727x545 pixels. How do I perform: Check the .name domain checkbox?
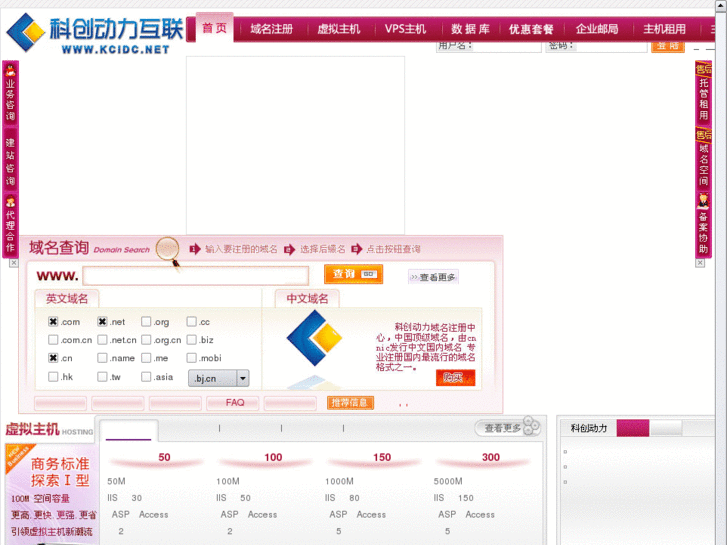coord(102,358)
